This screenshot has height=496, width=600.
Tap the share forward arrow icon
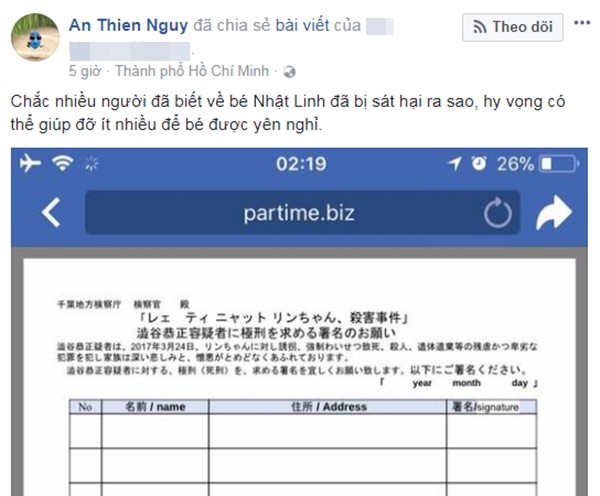554,213
